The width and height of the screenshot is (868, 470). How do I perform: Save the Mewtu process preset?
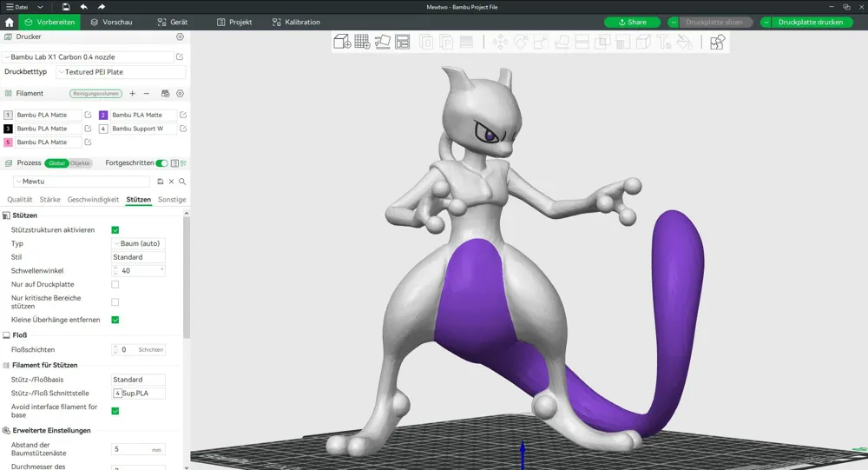pyautogui.click(x=160, y=182)
